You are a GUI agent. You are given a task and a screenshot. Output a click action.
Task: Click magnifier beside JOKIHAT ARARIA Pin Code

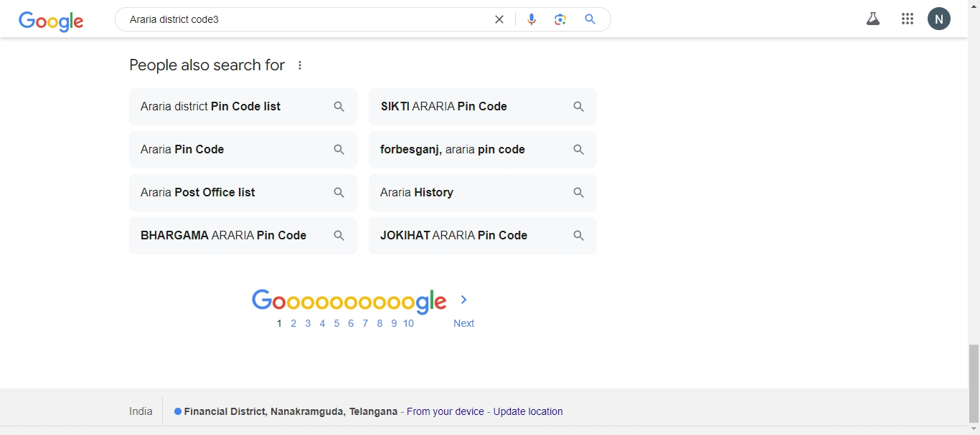pyautogui.click(x=579, y=236)
